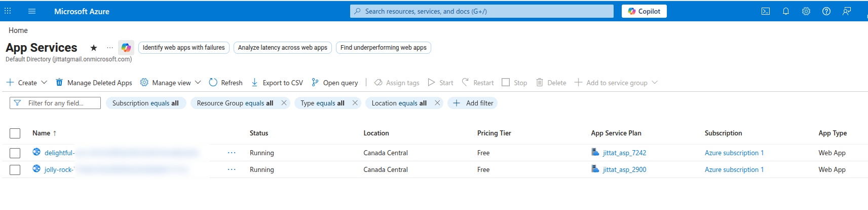The width and height of the screenshot is (868, 210).
Task: Click the Refresh icon in the toolbar
Action: [213, 82]
